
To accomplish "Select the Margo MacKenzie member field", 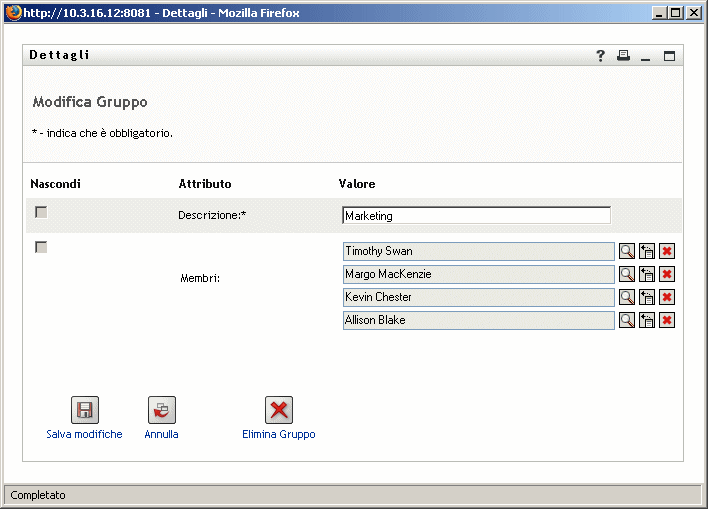I will coord(478,274).
